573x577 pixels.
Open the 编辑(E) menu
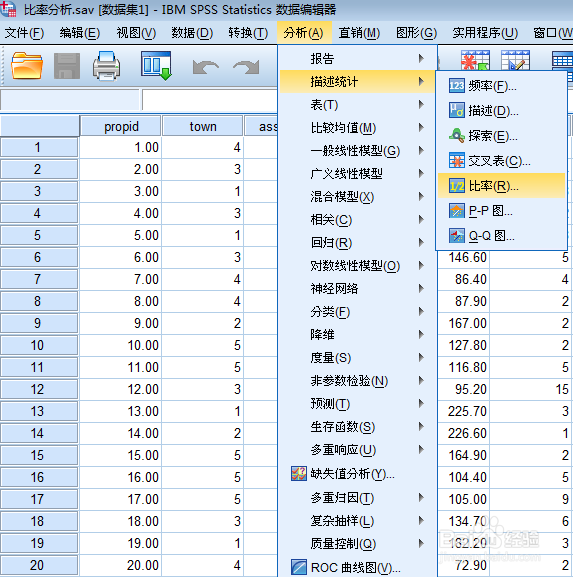[x=79, y=33]
